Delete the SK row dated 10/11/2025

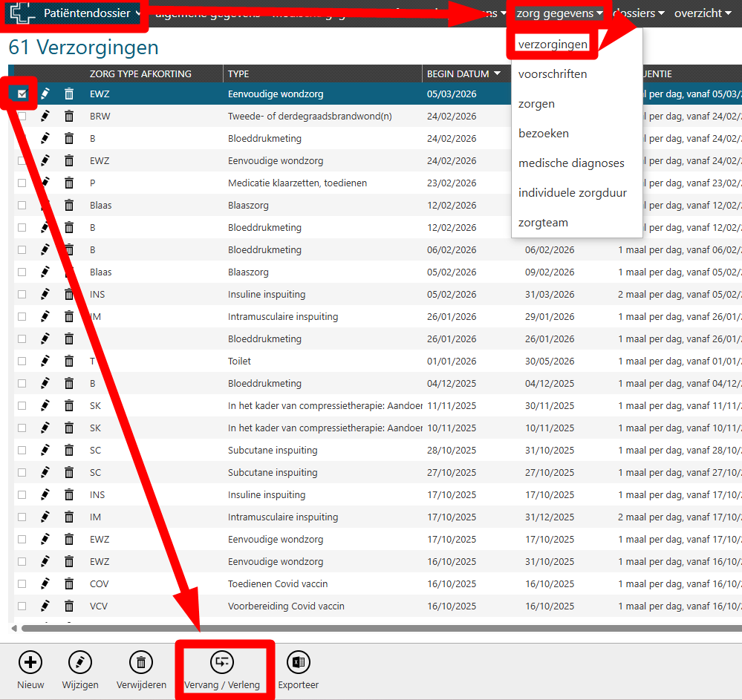[x=69, y=428]
